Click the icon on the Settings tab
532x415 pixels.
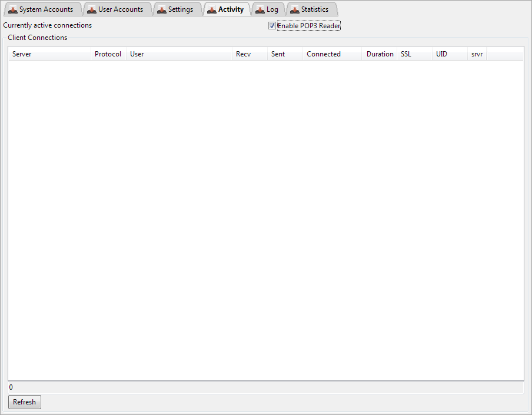tap(161, 10)
